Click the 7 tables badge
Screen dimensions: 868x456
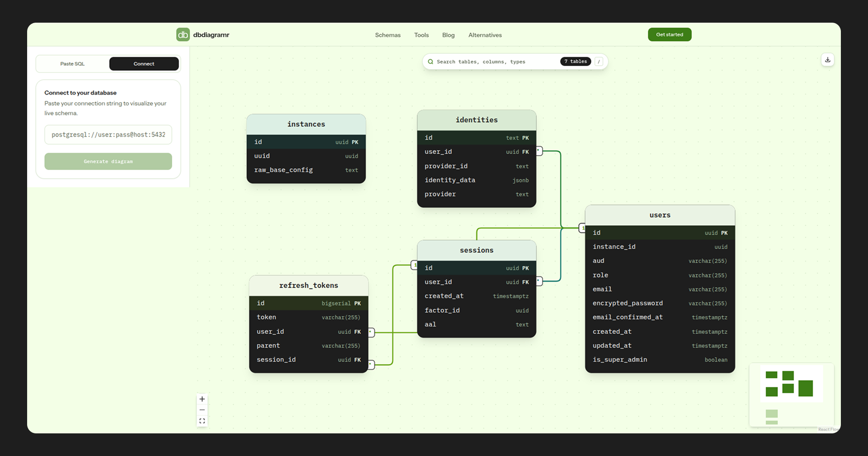(576, 62)
